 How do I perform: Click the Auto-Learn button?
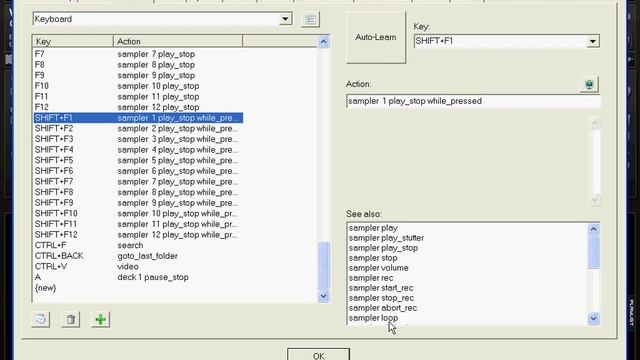376,37
